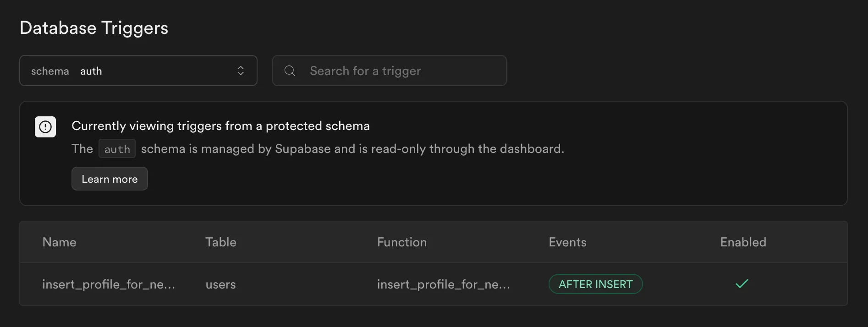Click the protected schema alert title

220,125
